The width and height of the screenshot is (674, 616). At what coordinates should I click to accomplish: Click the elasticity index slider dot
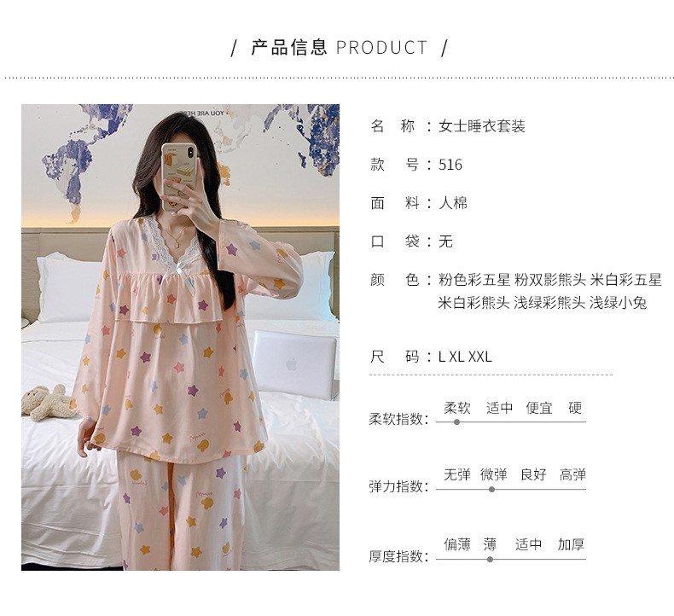pos(491,489)
